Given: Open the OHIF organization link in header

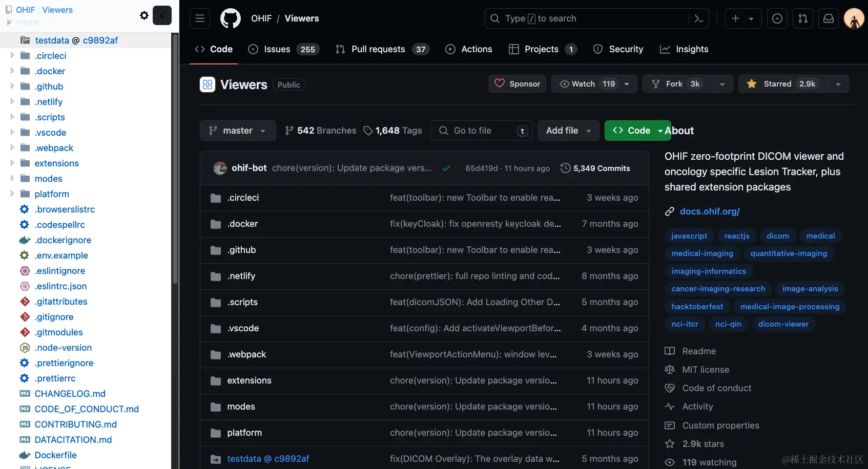Looking at the screenshot, I should (x=261, y=18).
